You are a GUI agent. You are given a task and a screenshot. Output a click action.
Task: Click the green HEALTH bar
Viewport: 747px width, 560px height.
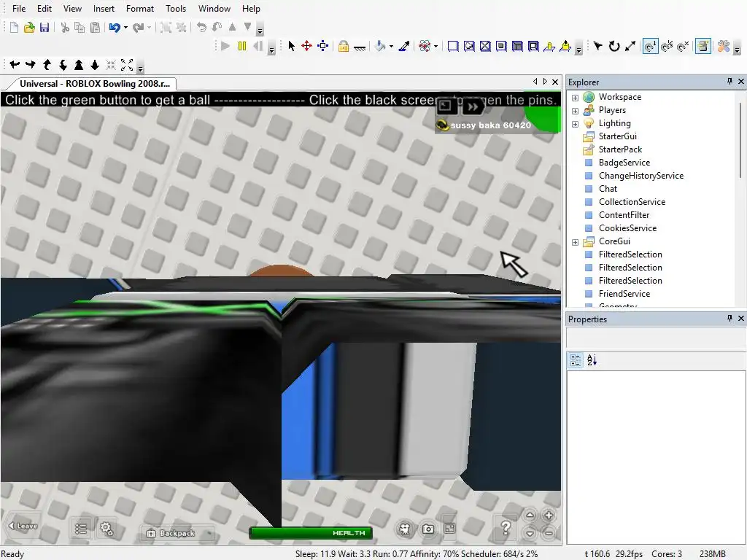(x=311, y=533)
